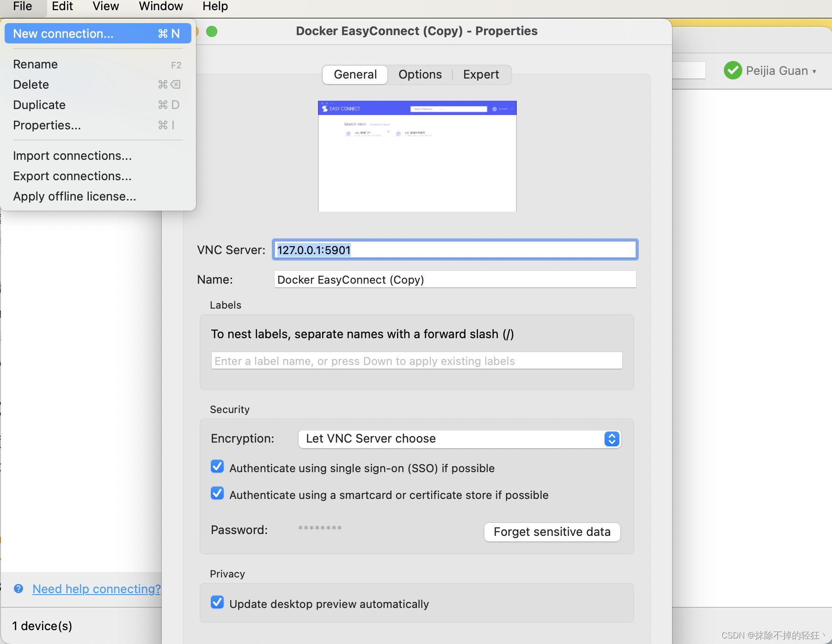
Task: Click the blue help question mark icon
Action: [x=18, y=589]
